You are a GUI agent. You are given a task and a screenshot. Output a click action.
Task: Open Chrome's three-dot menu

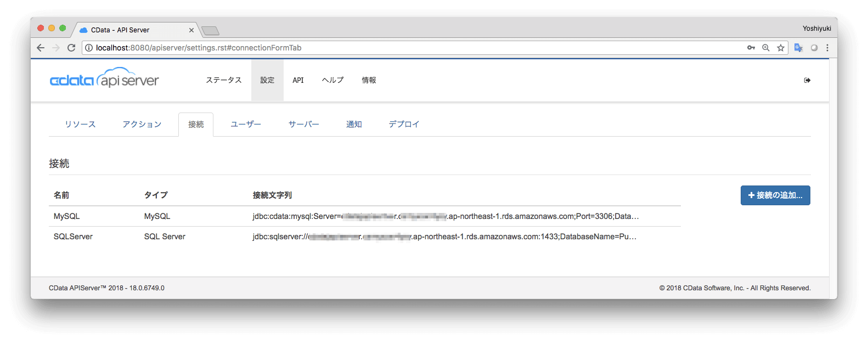pos(827,48)
